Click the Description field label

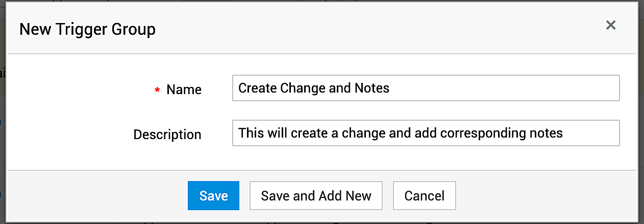[167, 135]
